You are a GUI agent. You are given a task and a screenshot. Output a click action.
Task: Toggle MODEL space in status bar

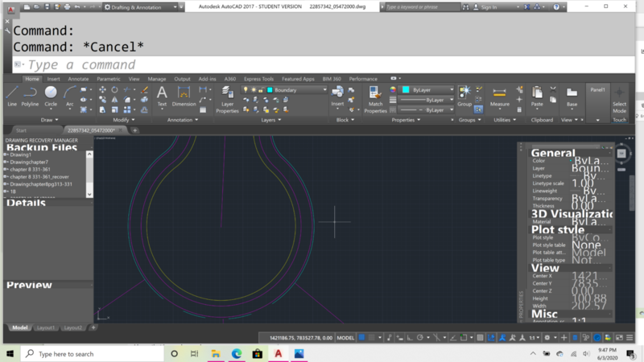pyautogui.click(x=346, y=338)
